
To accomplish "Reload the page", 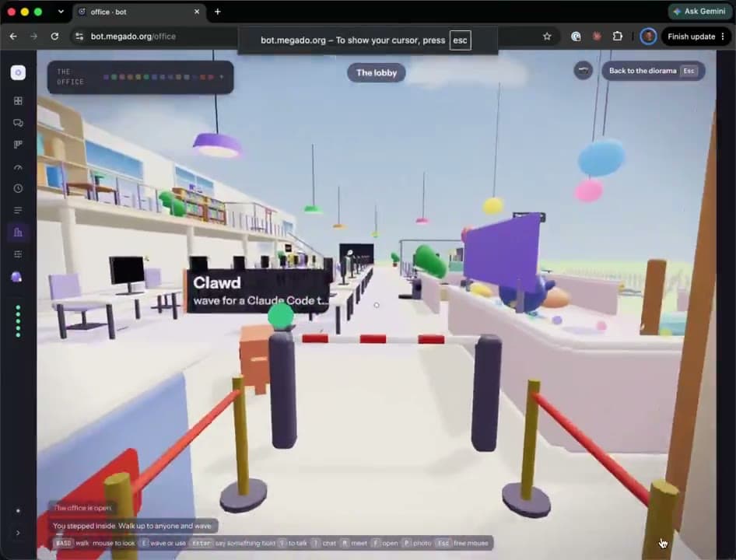I will coord(54,36).
